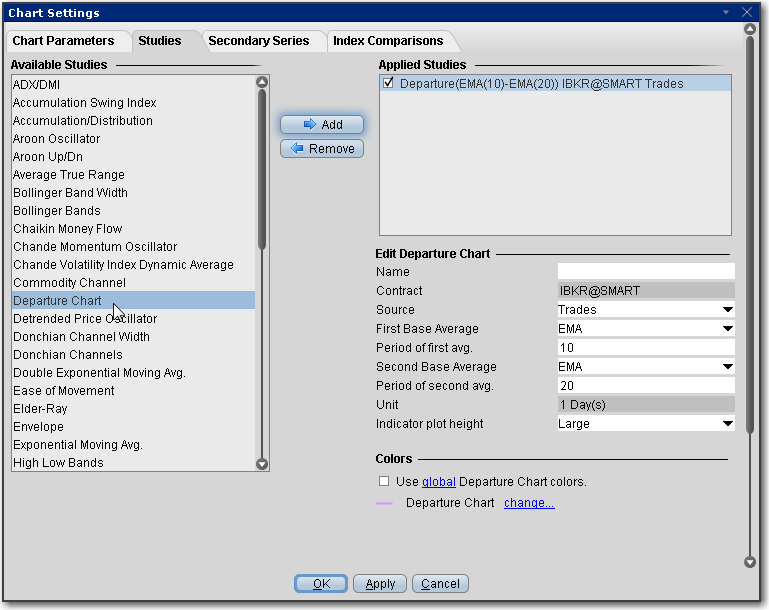Click the Period of first avg. field
Screen dimensions: 769x610
click(645, 348)
